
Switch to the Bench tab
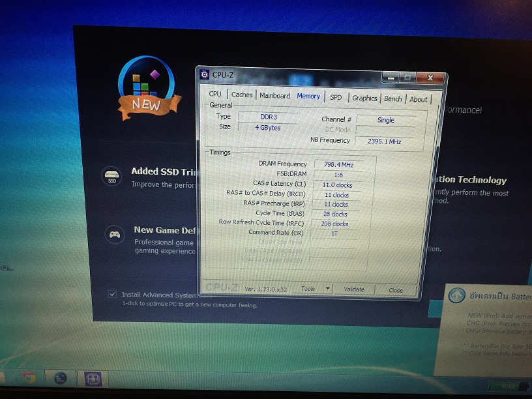pyautogui.click(x=393, y=98)
